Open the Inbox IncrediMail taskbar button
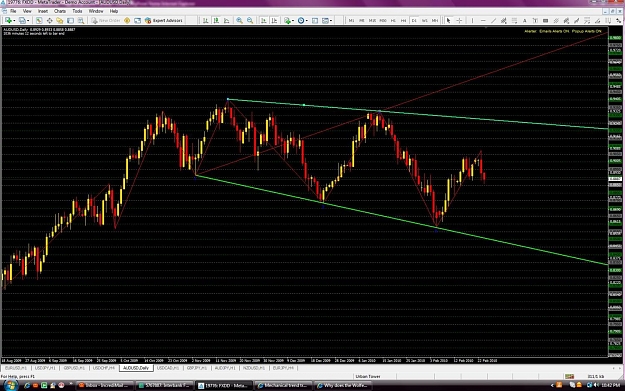Image resolution: width=625 pixels, height=391 pixels. 105,385
